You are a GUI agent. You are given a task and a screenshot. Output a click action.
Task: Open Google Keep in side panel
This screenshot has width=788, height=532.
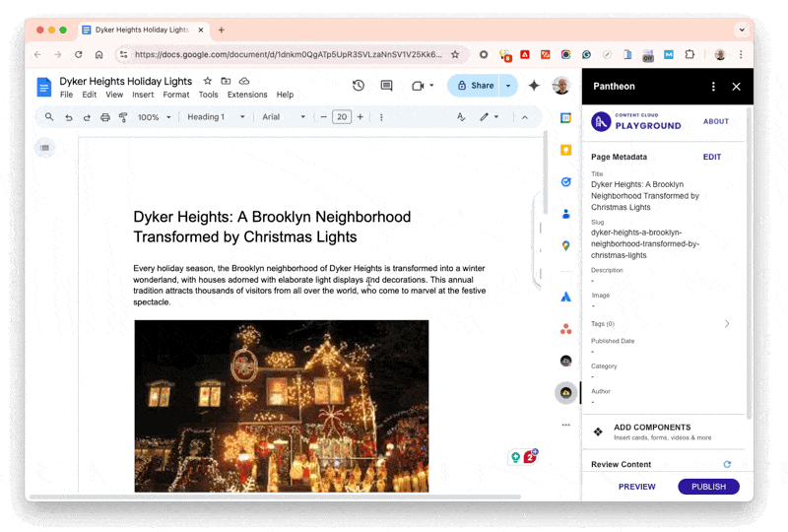pos(566,150)
